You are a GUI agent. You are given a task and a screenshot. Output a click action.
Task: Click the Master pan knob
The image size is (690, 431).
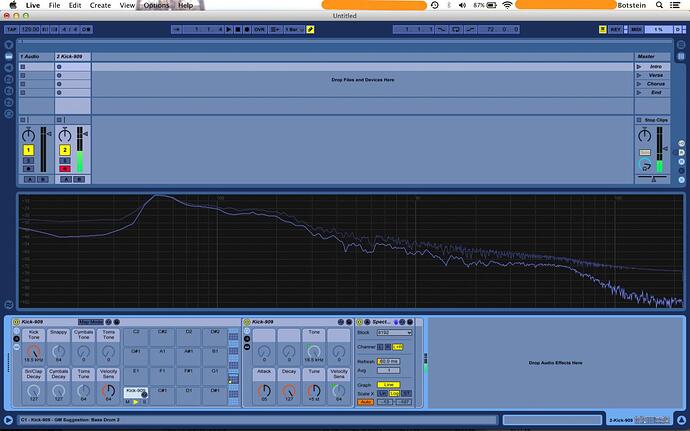coord(645,135)
